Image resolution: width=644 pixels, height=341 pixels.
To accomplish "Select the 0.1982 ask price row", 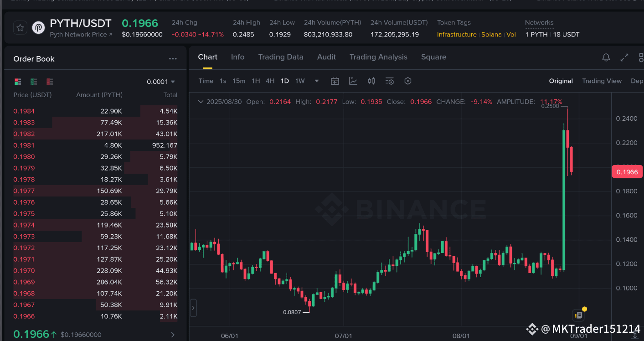I will 95,134.
